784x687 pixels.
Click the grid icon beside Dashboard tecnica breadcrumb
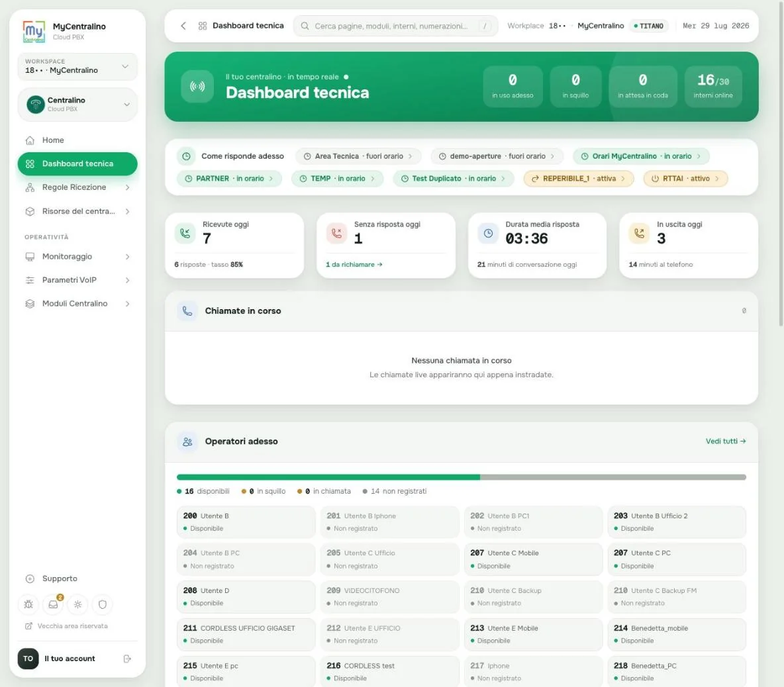coord(203,26)
